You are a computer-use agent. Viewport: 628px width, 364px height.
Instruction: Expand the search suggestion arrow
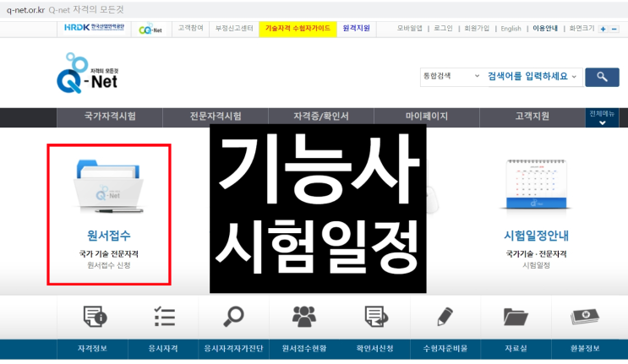point(574,76)
